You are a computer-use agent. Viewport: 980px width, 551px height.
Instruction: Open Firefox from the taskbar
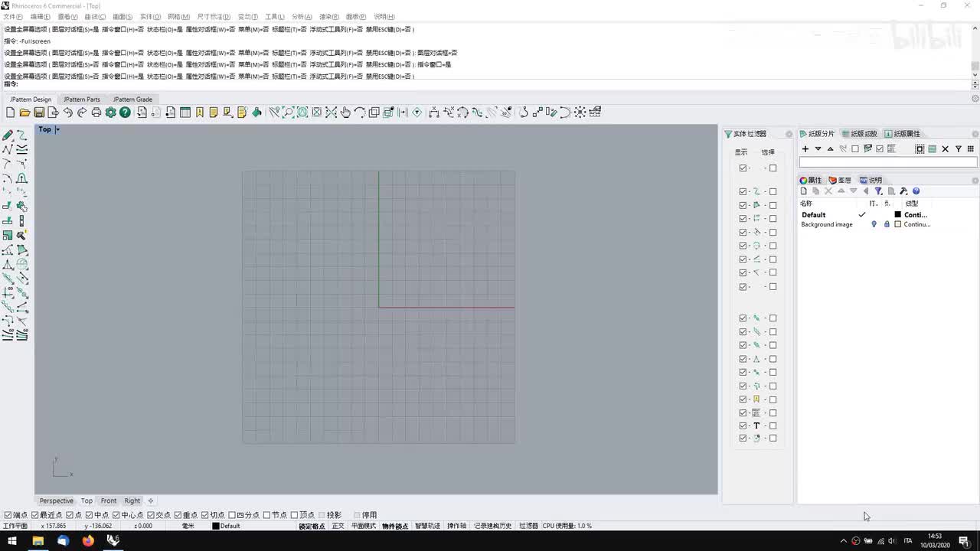point(88,541)
